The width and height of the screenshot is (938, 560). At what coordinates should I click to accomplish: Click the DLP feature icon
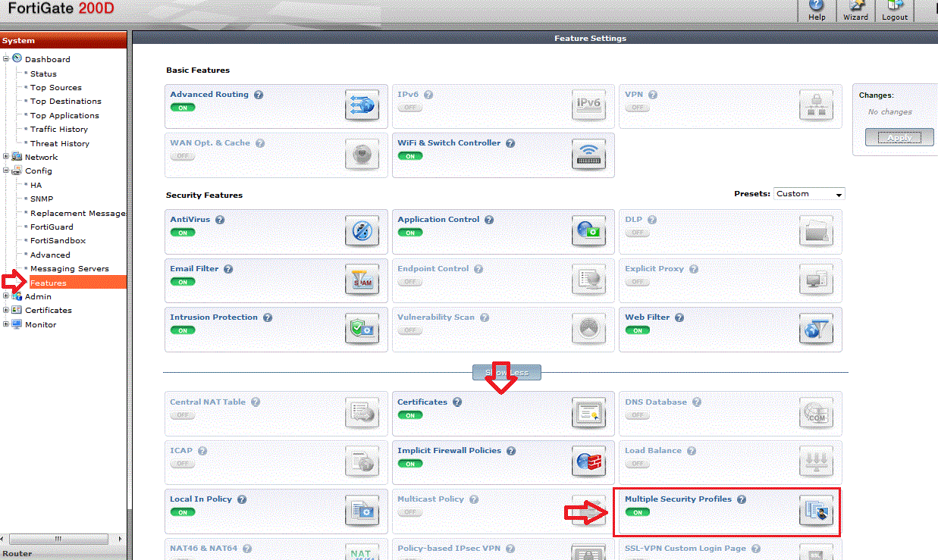[816, 231]
